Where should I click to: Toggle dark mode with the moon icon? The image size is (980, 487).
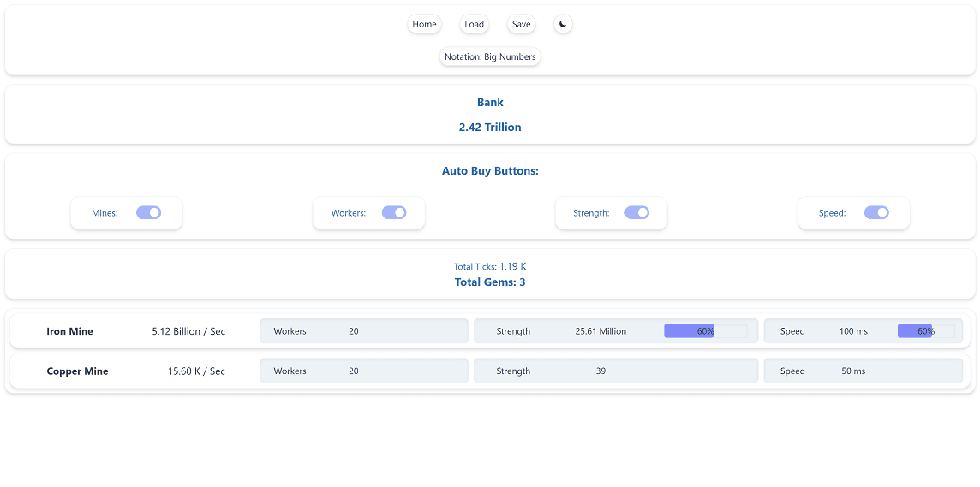click(x=563, y=24)
